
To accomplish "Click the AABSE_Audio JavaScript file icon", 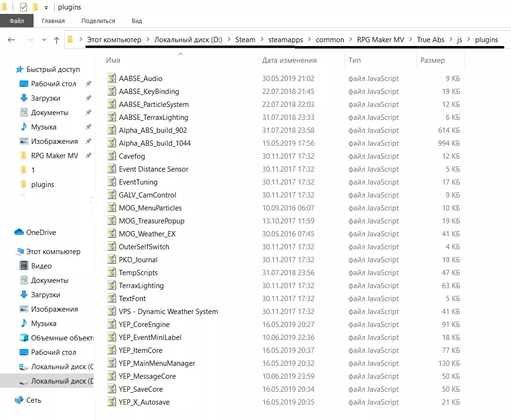I will pos(112,78).
